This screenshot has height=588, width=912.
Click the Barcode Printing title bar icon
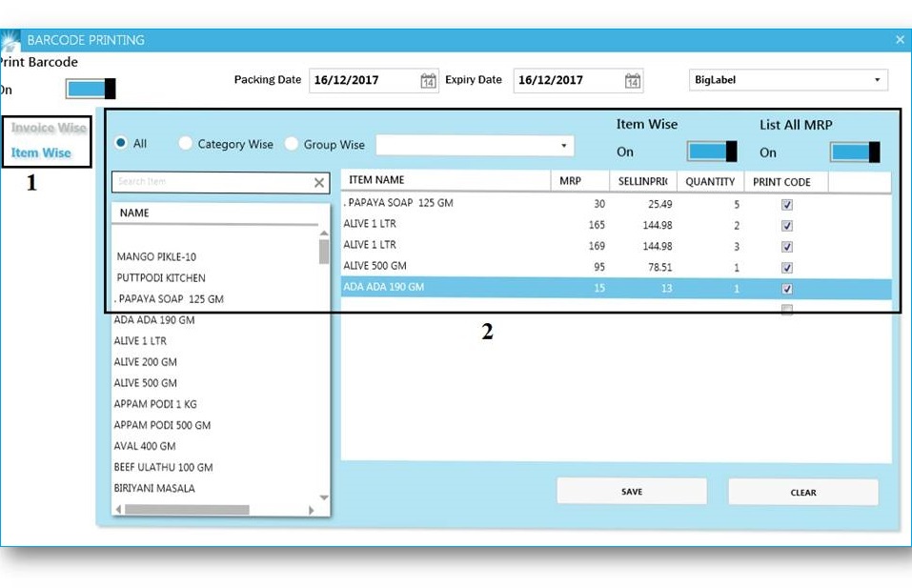point(10,39)
